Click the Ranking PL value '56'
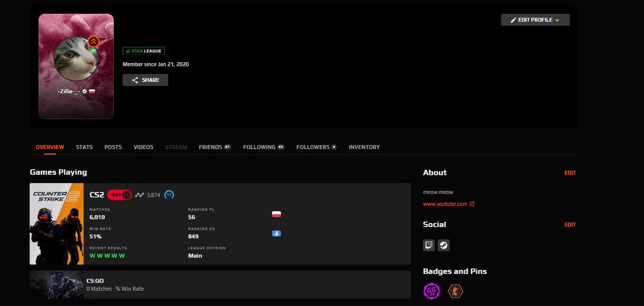This screenshot has width=644, height=306. click(x=192, y=217)
